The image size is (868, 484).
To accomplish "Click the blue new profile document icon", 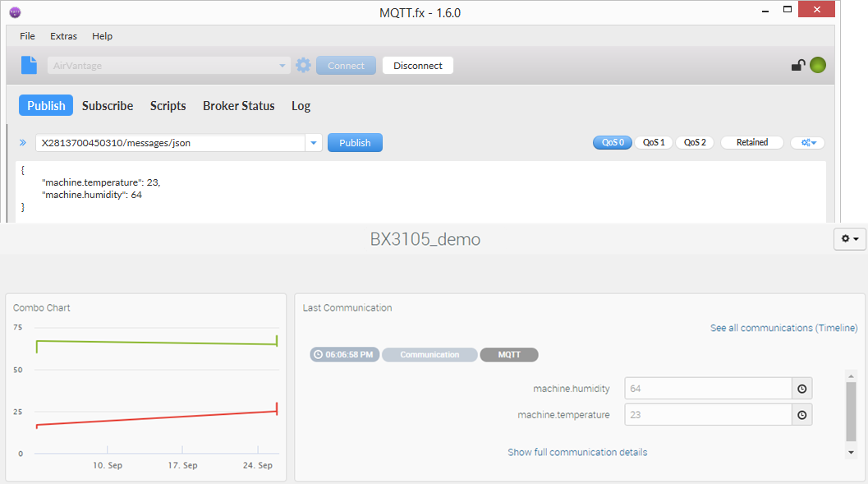I will tap(29, 65).
